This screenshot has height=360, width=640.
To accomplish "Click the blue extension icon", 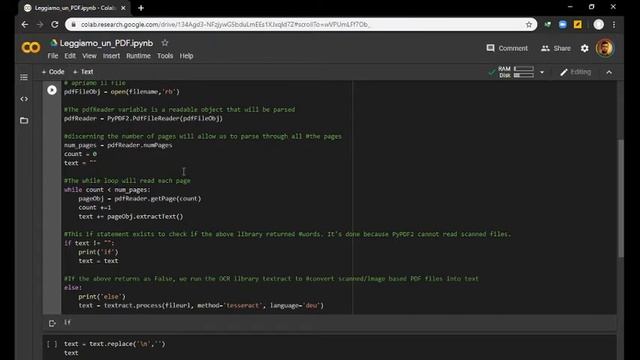I will tap(562, 24).
